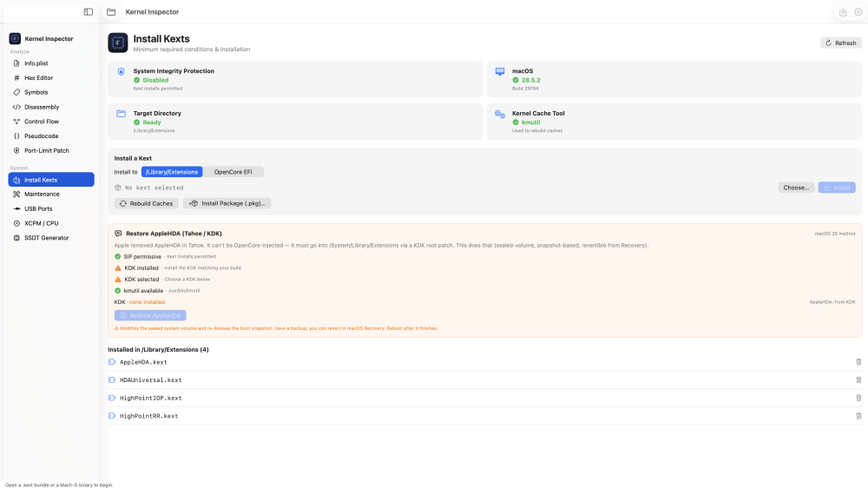Click the 'none installed' KDK value
Screen dimensions: 868x488
pyautogui.click(x=147, y=302)
